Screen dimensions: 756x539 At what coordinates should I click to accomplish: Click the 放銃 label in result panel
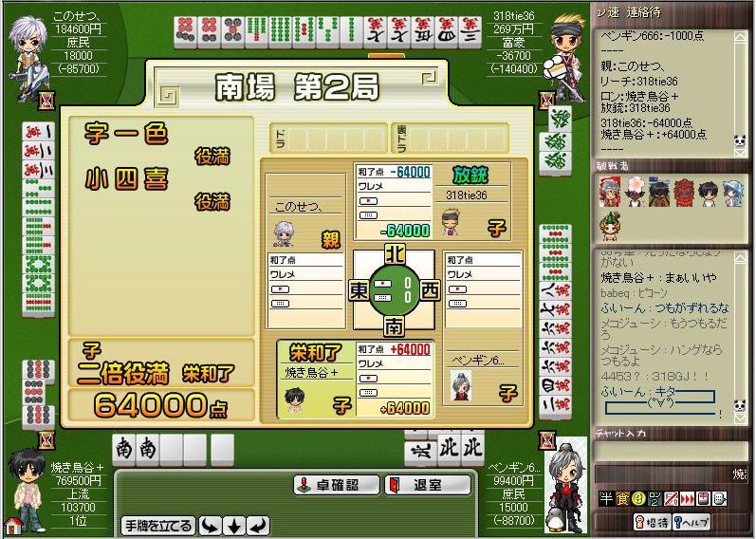470,175
